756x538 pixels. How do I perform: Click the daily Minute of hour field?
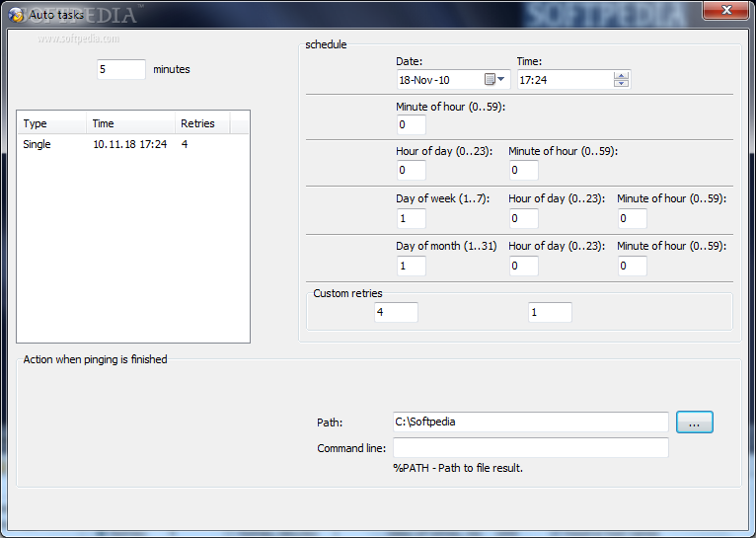tap(524, 170)
